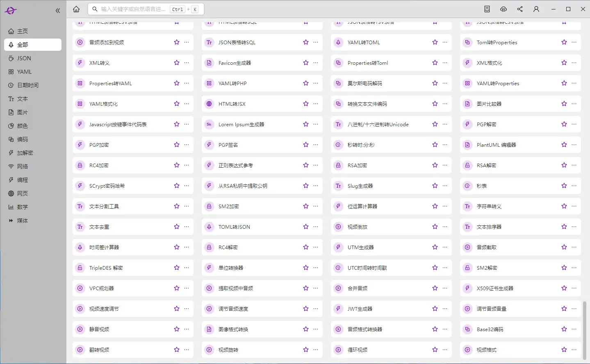Viewport: 590px width, 364px height.
Task: Favorite the XML转义 tool with star
Action: point(177,63)
